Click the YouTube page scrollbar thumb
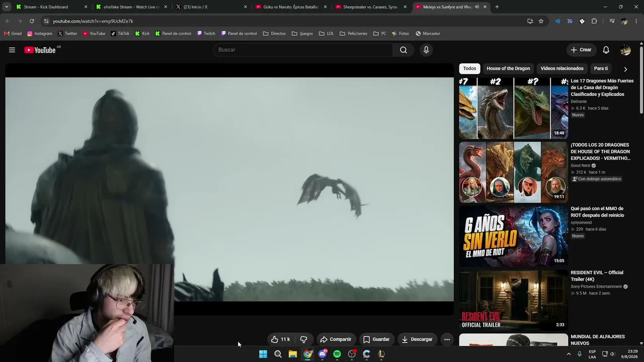644x362 pixels. [x=641, y=80]
